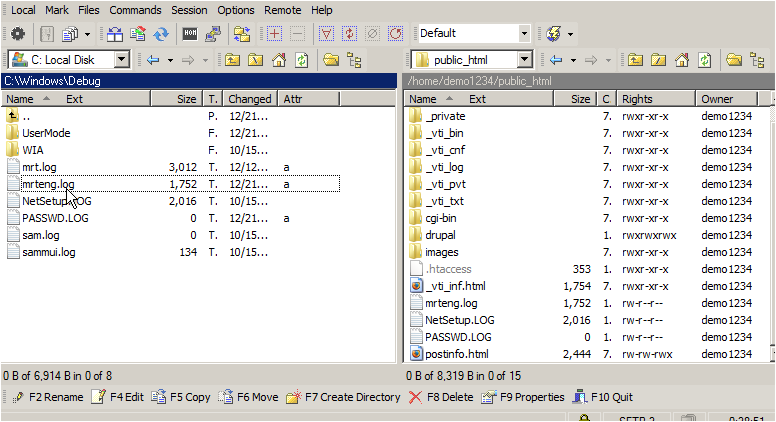Click the Restore Selection icon
Screen dimensions: 776x422
(395, 34)
